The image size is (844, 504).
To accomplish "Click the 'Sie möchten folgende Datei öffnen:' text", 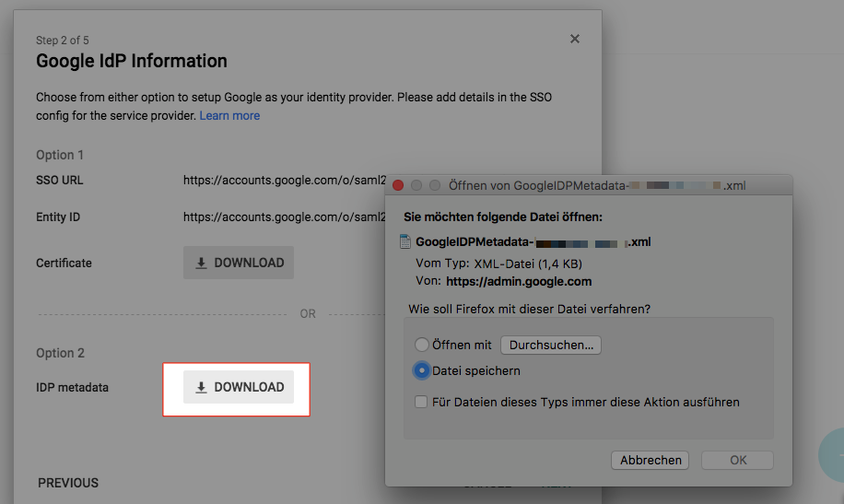I will (x=503, y=217).
